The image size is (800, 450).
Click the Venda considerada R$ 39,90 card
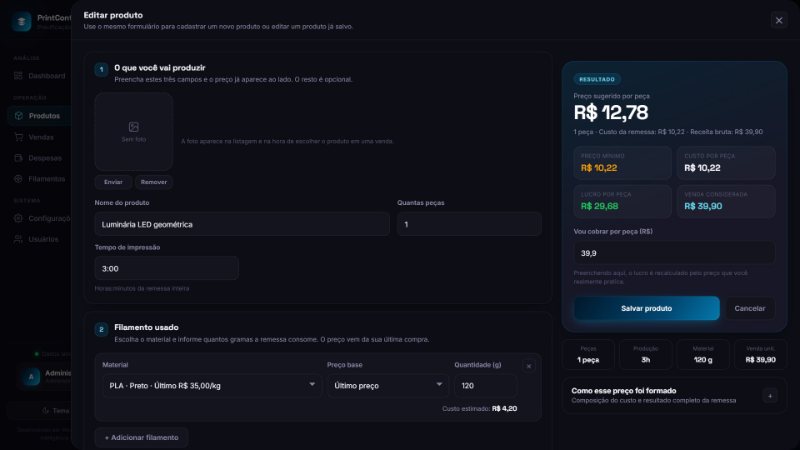click(x=726, y=201)
